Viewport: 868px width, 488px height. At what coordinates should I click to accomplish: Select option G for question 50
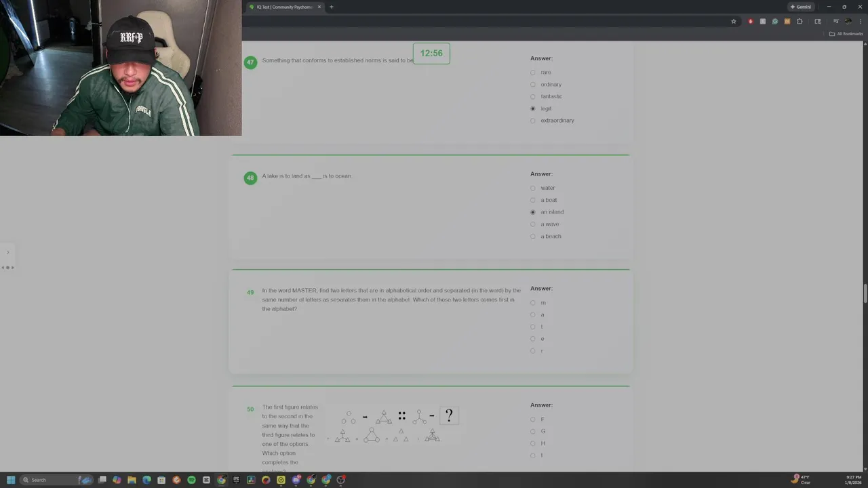[x=532, y=431]
